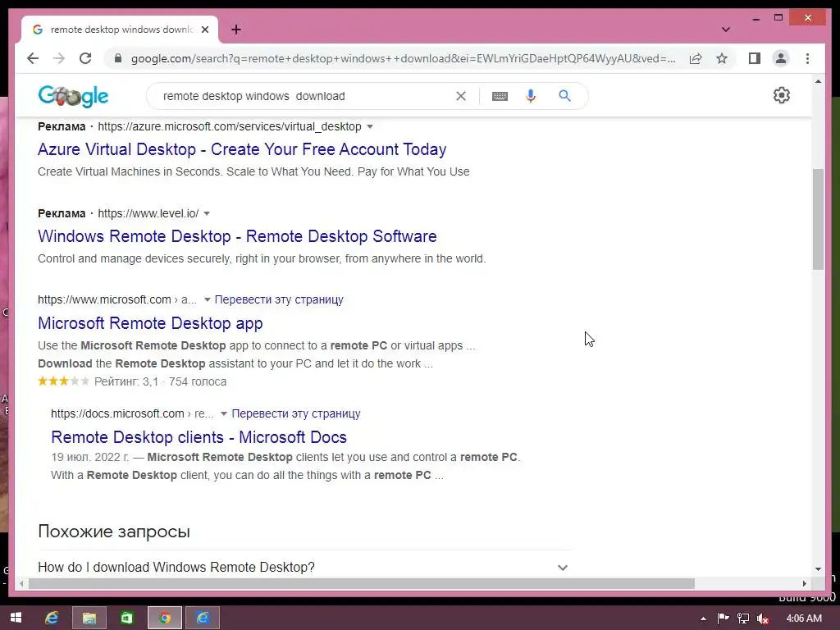Open Action Center flag icon
Viewport: 840px width, 630px height.
(723, 619)
